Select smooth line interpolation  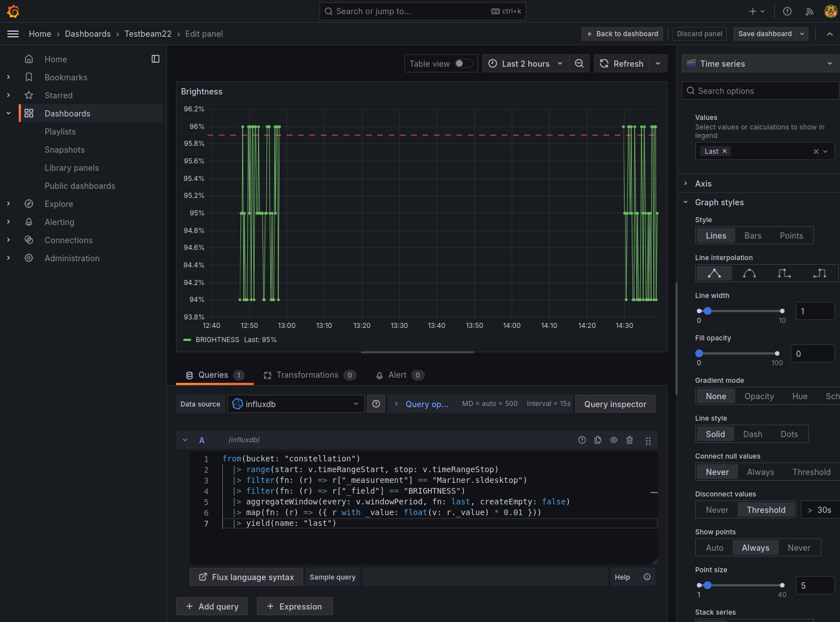coord(749,273)
